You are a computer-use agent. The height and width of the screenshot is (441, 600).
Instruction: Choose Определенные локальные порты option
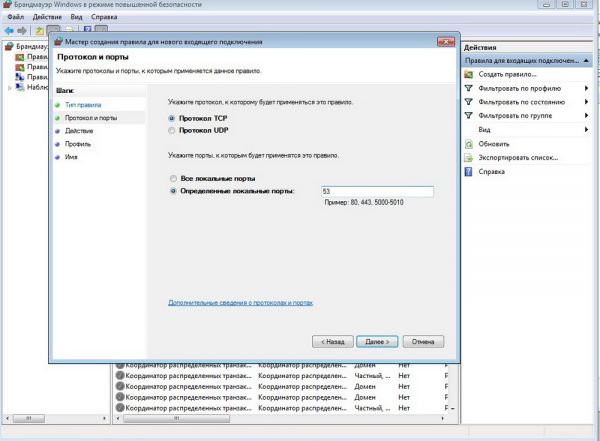173,191
